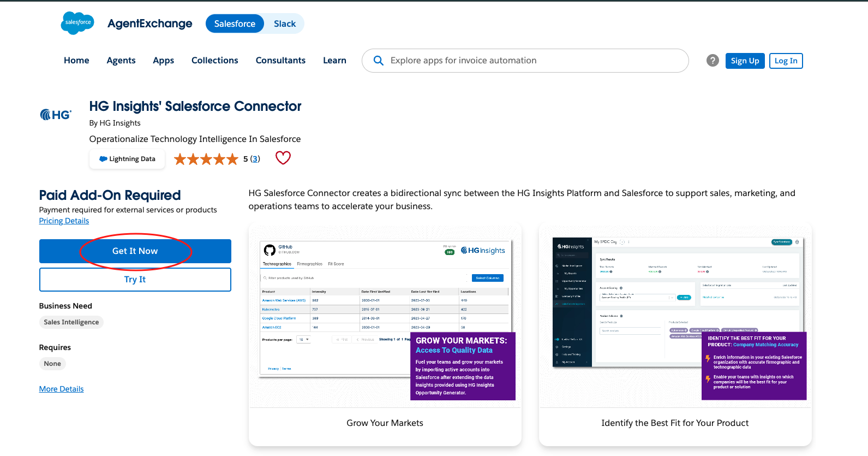The width and height of the screenshot is (868, 456).
Task: Focus the Explore apps search field
Action: [525, 61]
